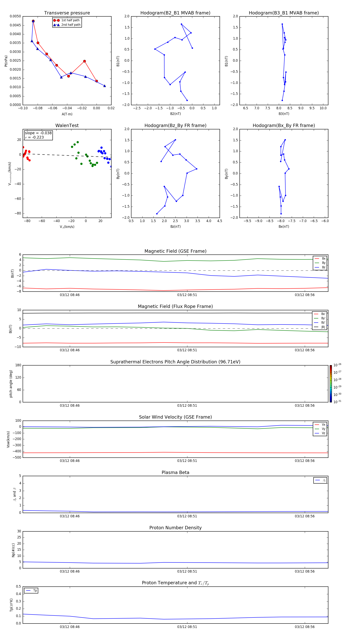Click 'By' legend entry in GSE magnetic field
The width and height of the screenshot is (351, 644).
pos(320,263)
